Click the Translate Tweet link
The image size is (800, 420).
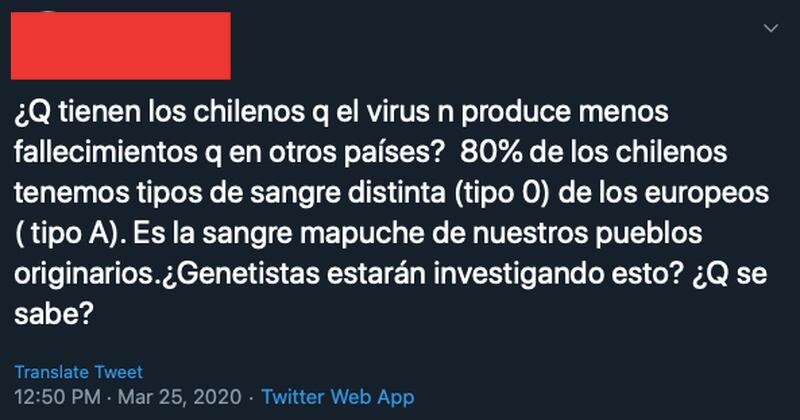click(x=79, y=372)
